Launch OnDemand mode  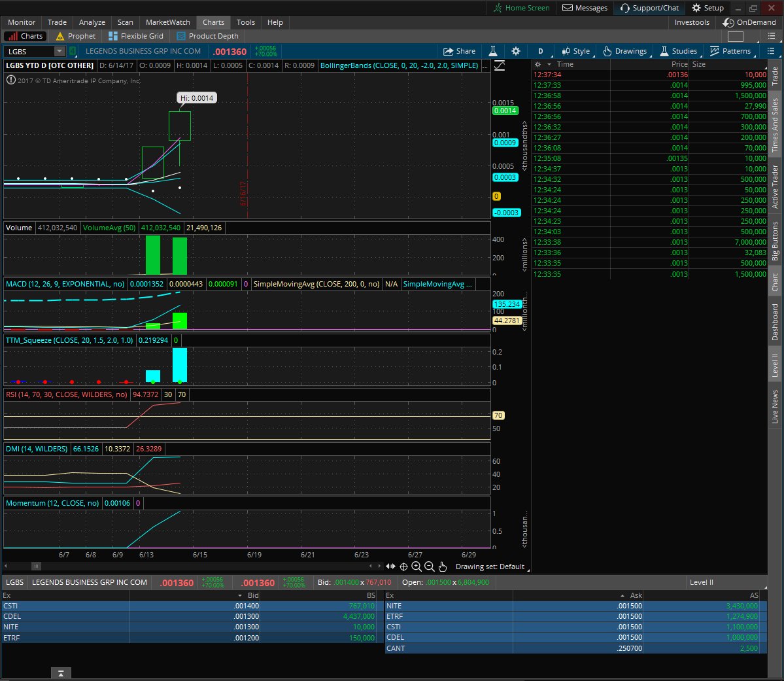pyautogui.click(x=749, y=22)
